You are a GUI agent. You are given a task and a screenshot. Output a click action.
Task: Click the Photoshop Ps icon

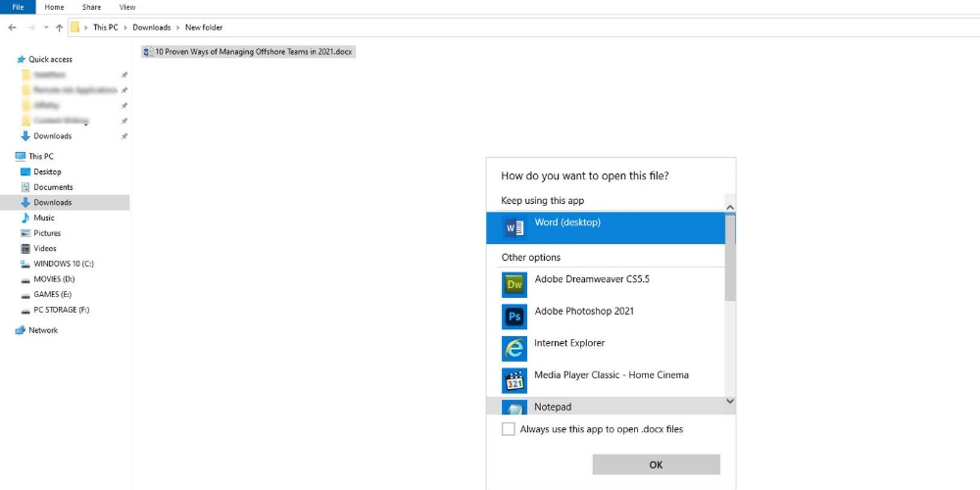pyautogui.click(x=514, y=317)
